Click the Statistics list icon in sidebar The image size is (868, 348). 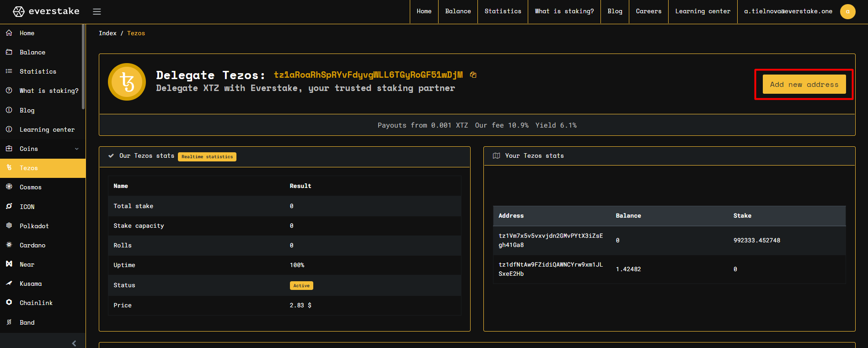coord(9,71)
